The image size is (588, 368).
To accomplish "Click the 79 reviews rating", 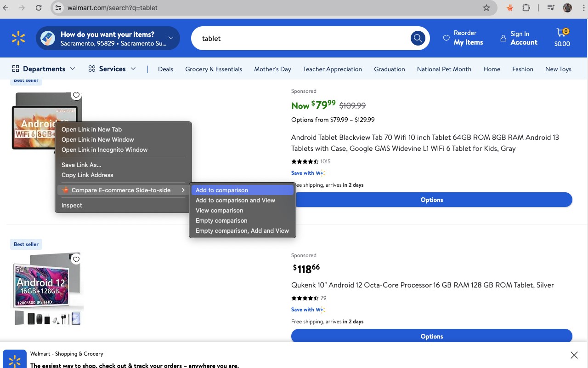I will pyautogui.click(x=309, y=298).
